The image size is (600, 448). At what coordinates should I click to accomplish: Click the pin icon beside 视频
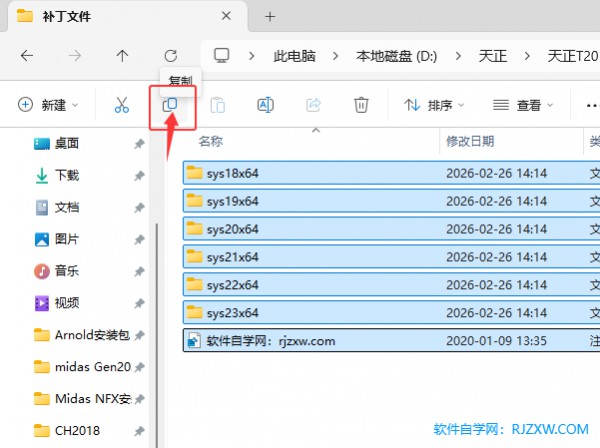(x=139, y=303)
